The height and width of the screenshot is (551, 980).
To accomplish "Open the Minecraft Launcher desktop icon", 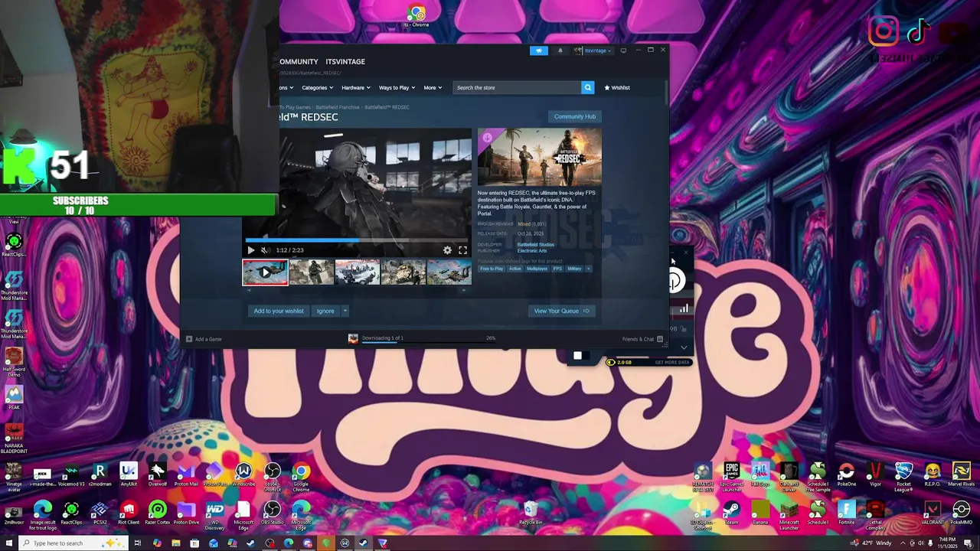I will 789,514.
